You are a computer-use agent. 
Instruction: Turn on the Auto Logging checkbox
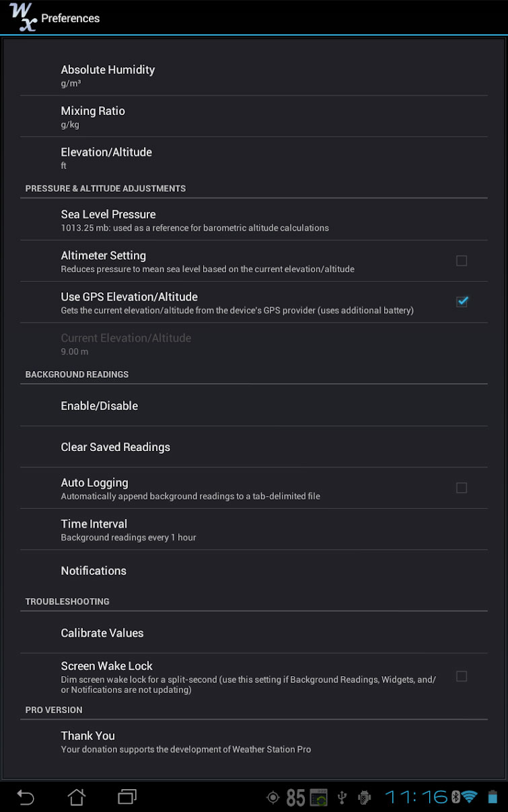click(462, 488)
